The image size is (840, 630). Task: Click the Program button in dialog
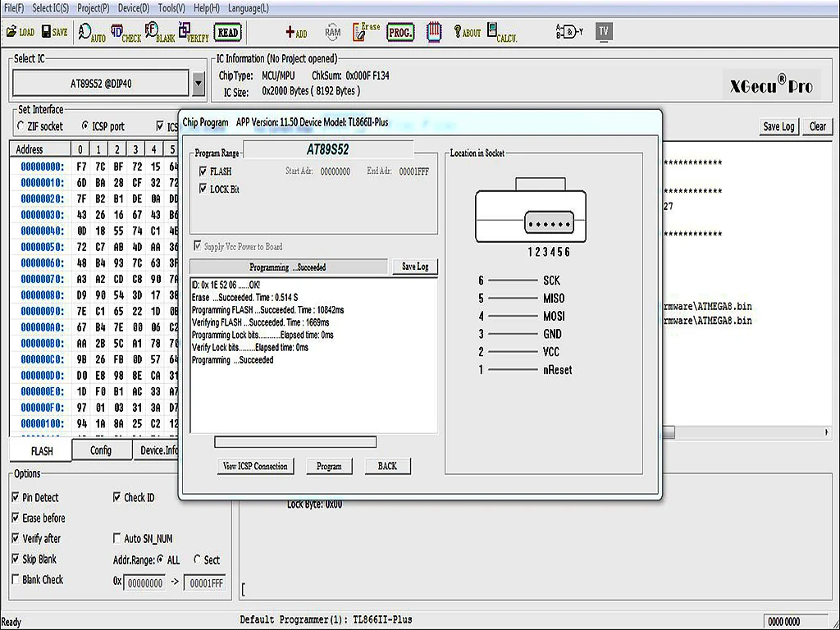pyautogui.click(x=329, y=466)
